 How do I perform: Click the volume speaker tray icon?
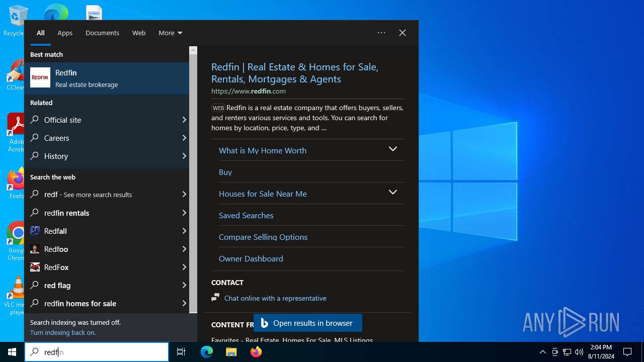coord(579,352)
